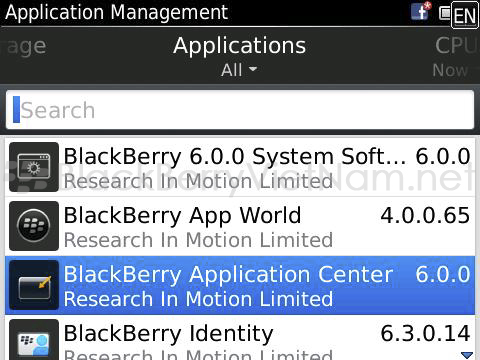Image resolution: width=480 pixels, height=360 pixels.
Task: Select BlackBerry Application Center list item
Action: (240, 285)
